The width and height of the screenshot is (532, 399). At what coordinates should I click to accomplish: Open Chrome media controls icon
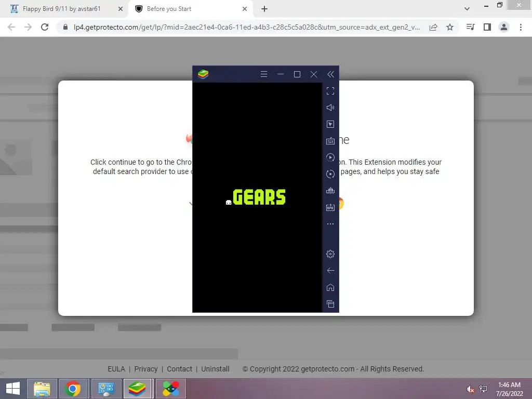click(x=470, y=27)
